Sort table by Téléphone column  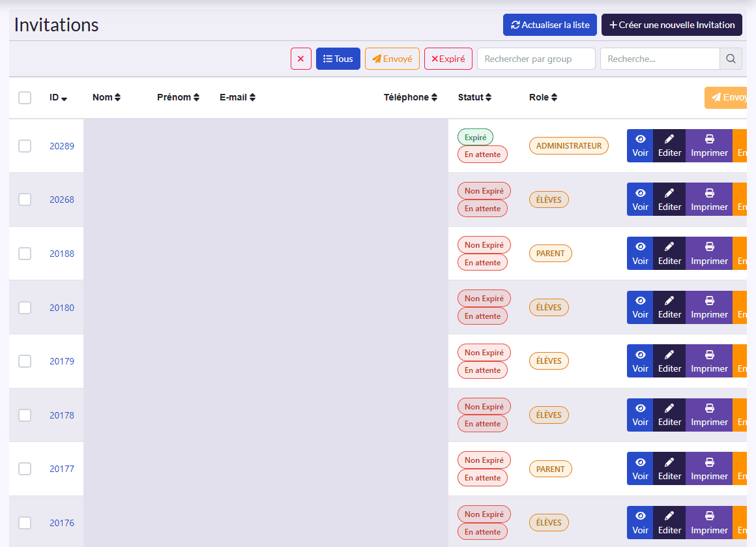point(411,97)
